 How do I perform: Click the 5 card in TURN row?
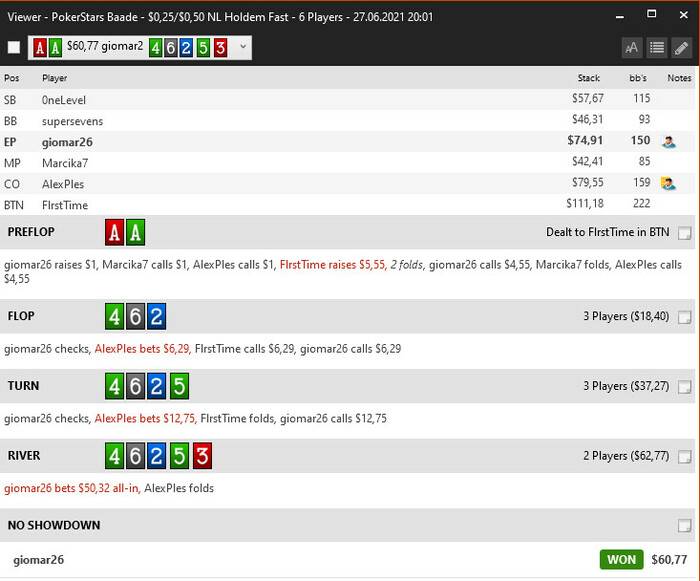tap(179, 386)
